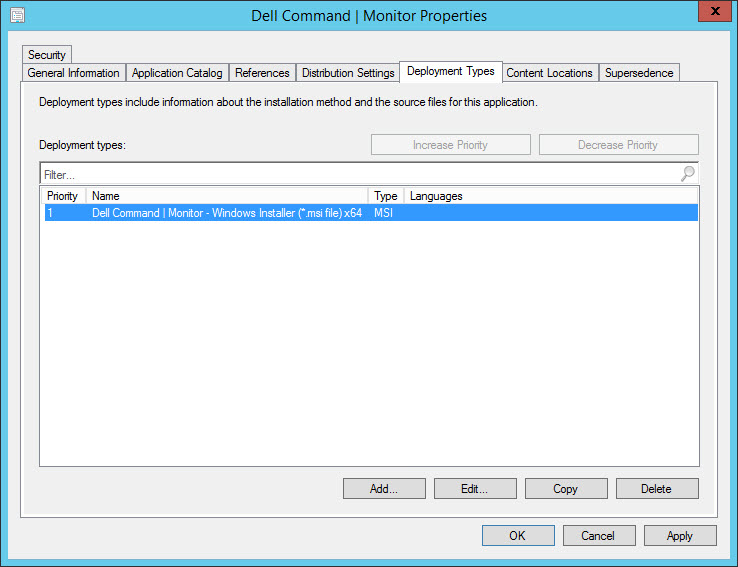Viewport: 738px width, 567px height.
Task: Click the Type column header
Action: [386, 196]
